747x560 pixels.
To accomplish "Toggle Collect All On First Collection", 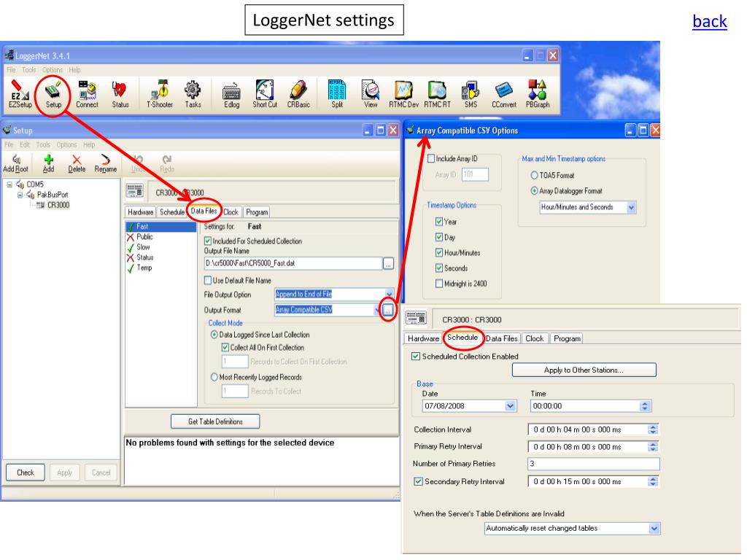I will coord(225,348).
